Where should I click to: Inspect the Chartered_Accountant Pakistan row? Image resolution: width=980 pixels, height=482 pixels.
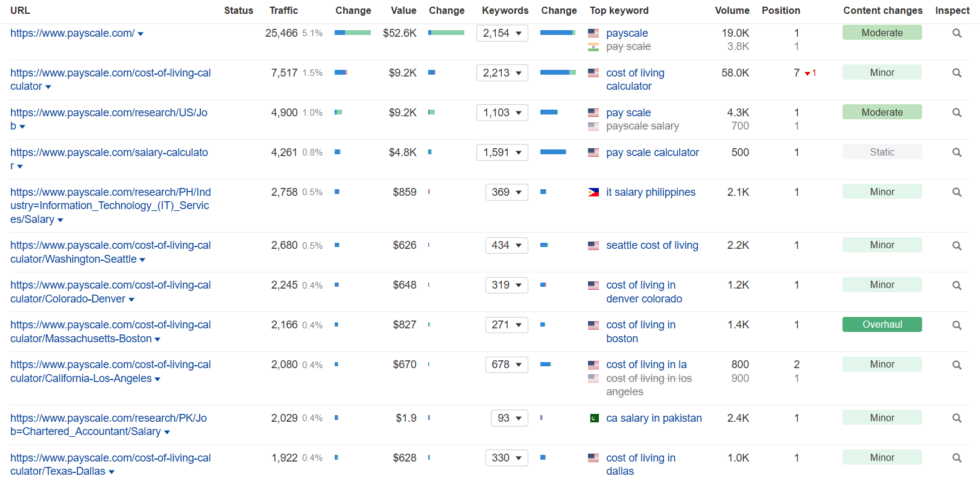956,418
